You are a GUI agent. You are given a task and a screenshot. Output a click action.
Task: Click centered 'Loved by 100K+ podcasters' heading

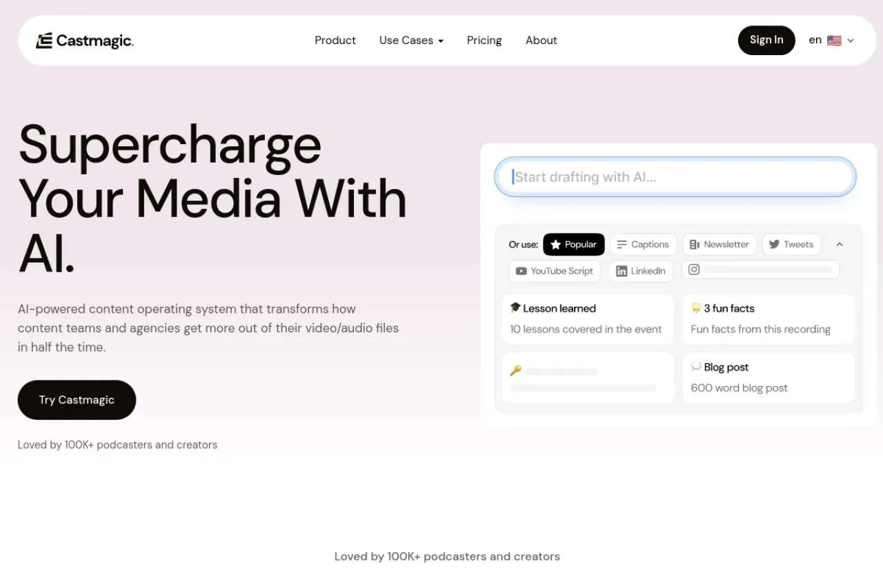(447, 556)
